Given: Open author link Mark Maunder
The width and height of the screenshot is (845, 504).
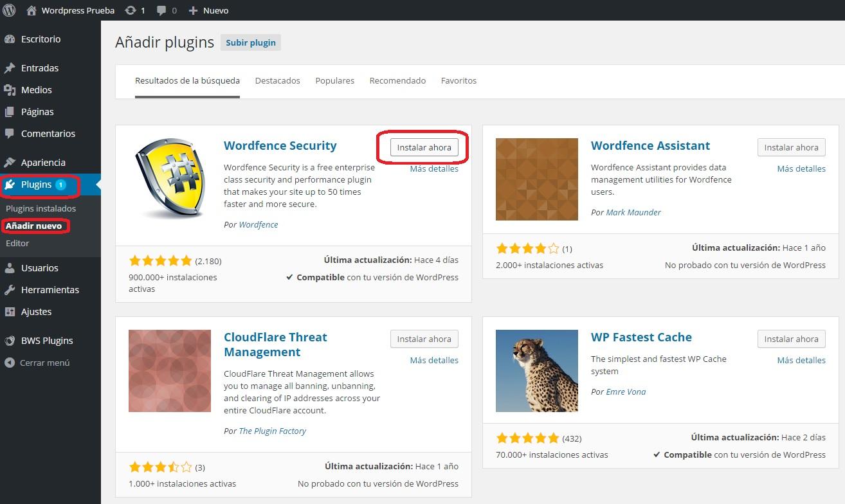Looking at the screenshot, I should point(633,213).
